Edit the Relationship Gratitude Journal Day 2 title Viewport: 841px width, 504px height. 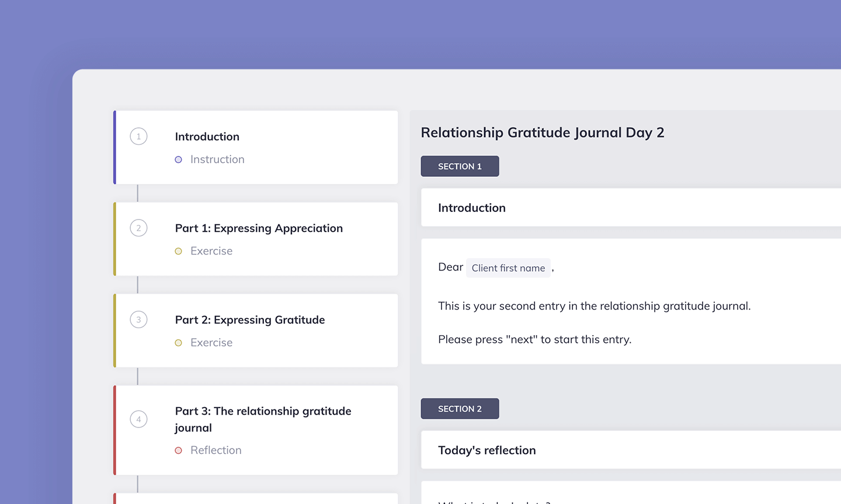(543, 133)
